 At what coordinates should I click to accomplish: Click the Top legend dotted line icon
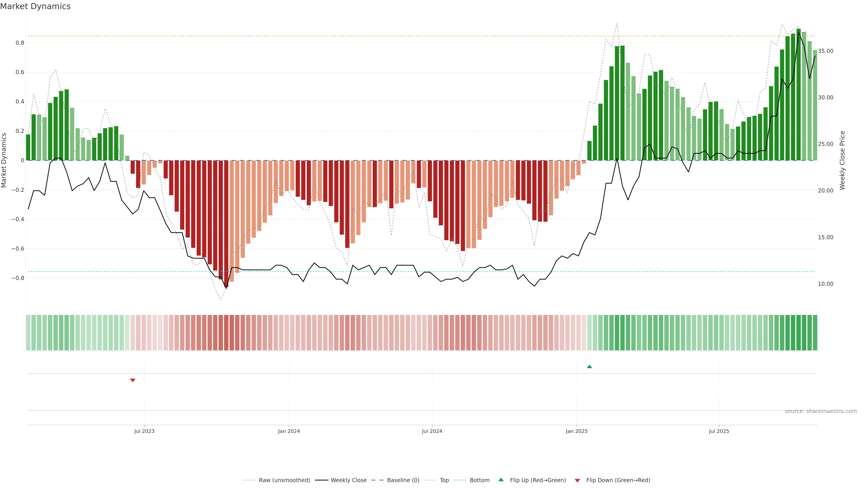coord(430,480)
